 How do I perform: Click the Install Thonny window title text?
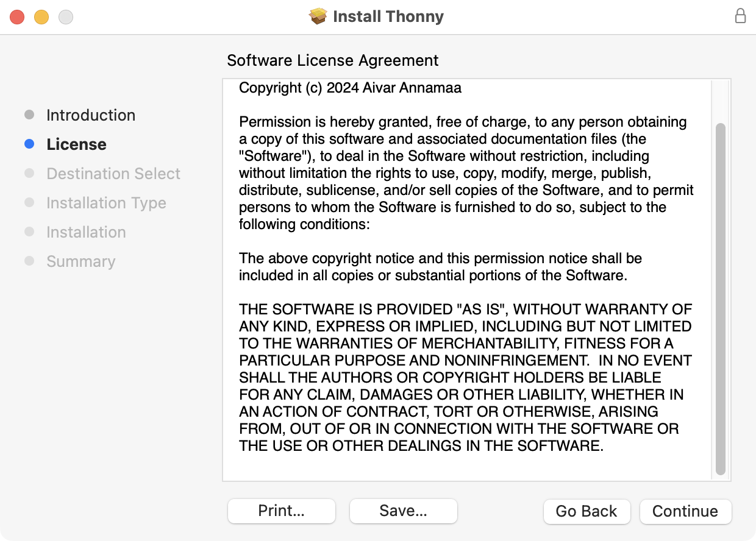tap(388, 16)
